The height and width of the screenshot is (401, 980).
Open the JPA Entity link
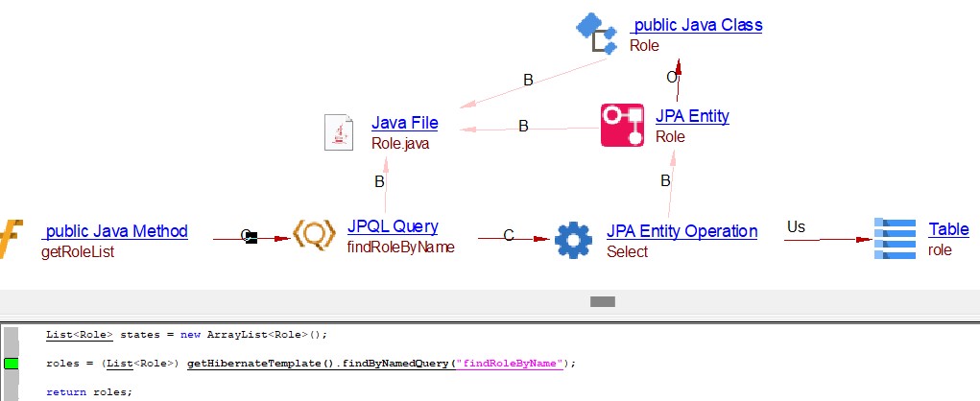click(691, 117)
